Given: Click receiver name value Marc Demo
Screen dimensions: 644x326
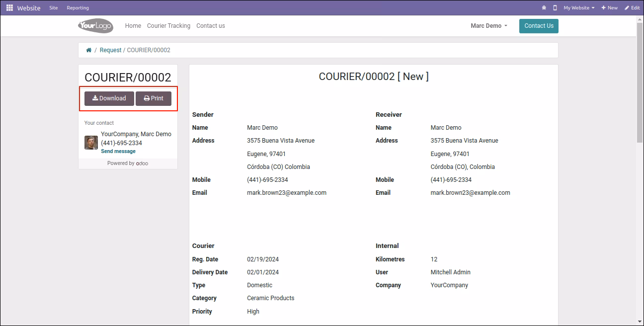Looking at the screenshot, I should tap(446, 128).
